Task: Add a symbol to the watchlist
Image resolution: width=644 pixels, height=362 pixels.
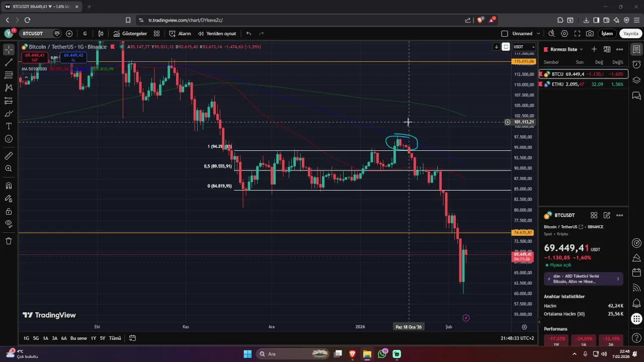Action: tap(594, 49)
